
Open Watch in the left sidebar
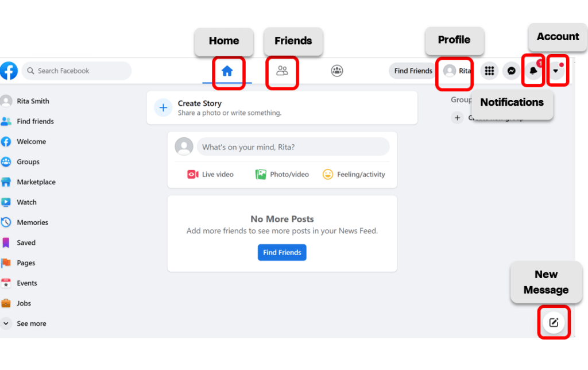[20, 202]
